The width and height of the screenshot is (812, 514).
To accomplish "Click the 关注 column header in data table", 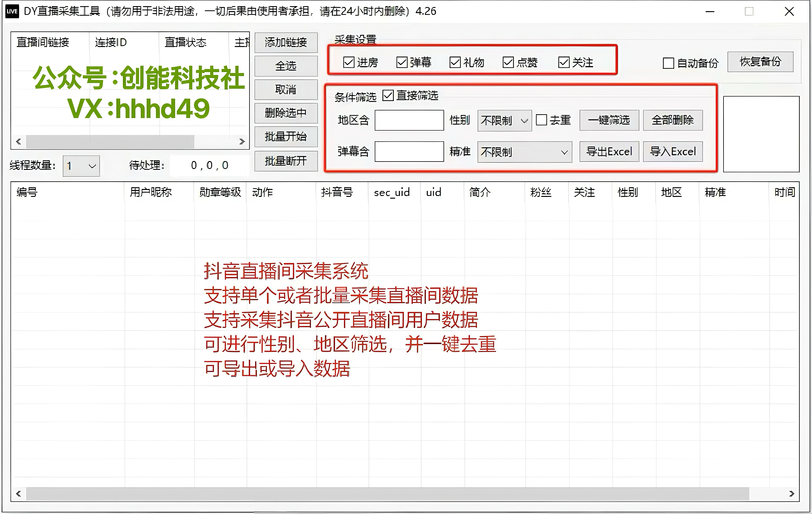I will tap(590, 192).
